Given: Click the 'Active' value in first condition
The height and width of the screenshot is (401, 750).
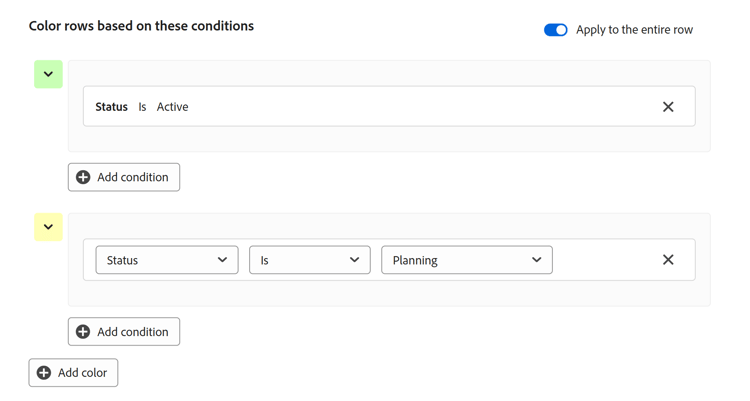Looking at the screenshot, I should [172, 107].
